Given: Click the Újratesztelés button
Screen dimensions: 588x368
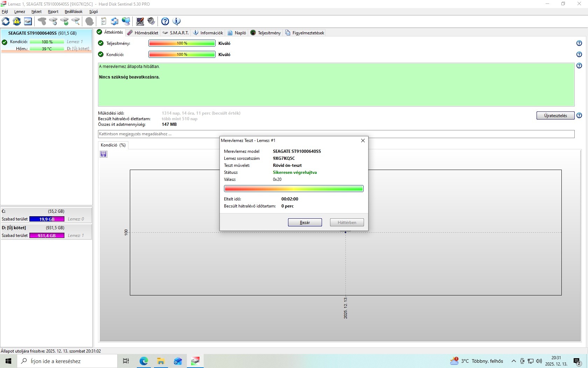Looking at the screenshot, I should click(x=555, y=116).
